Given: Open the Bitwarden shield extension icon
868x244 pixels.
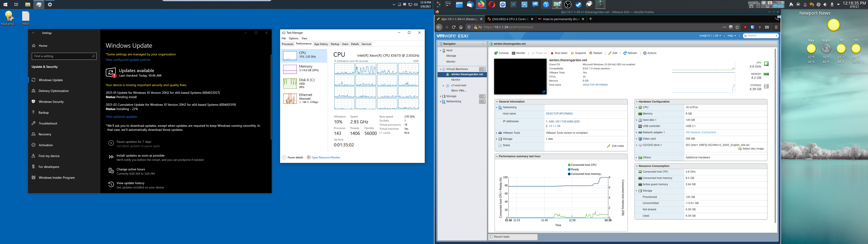Looking at the screenshot, I should tap(752, 27).
